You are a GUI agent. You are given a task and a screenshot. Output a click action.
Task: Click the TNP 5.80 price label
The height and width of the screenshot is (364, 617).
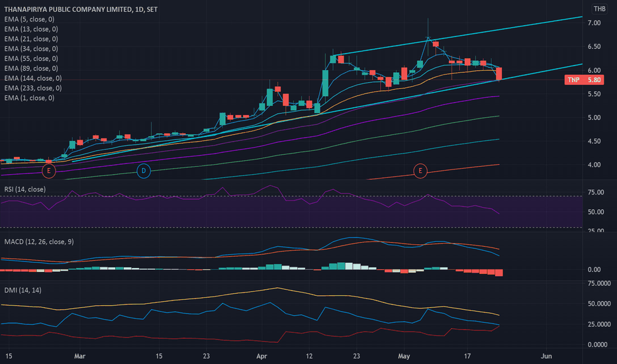(584, 80)
